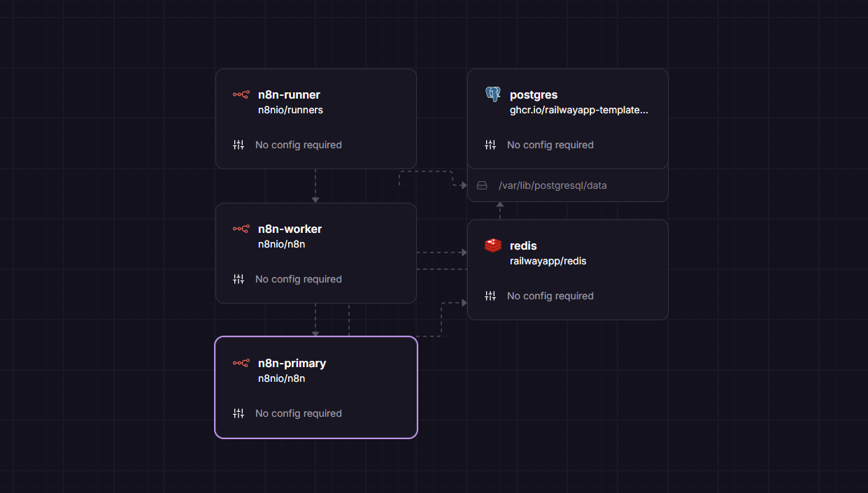Click the volume disk icon under postgres
868x493 pixels.
click(x=482, y=185)
